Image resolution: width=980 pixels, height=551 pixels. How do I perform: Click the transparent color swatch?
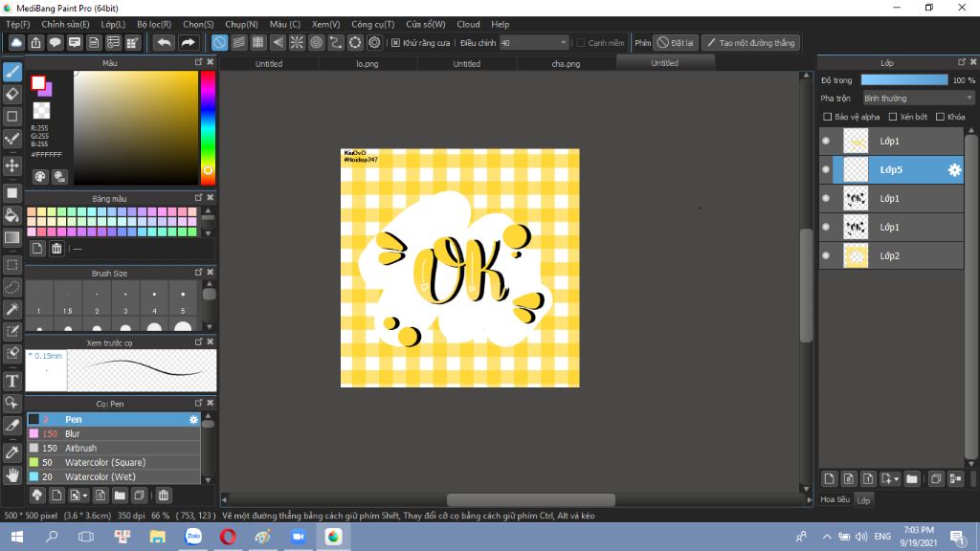pos(41,111)
